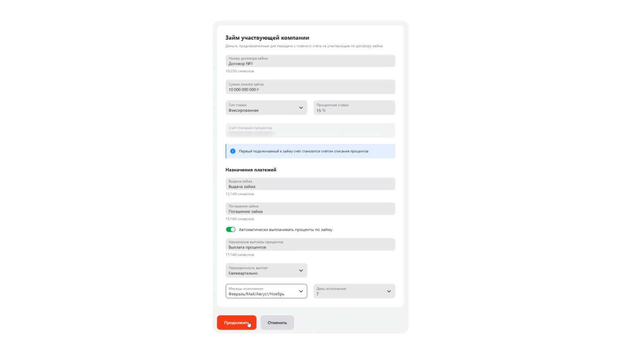Focus the Выдача займа purpose field

(310, 184)
